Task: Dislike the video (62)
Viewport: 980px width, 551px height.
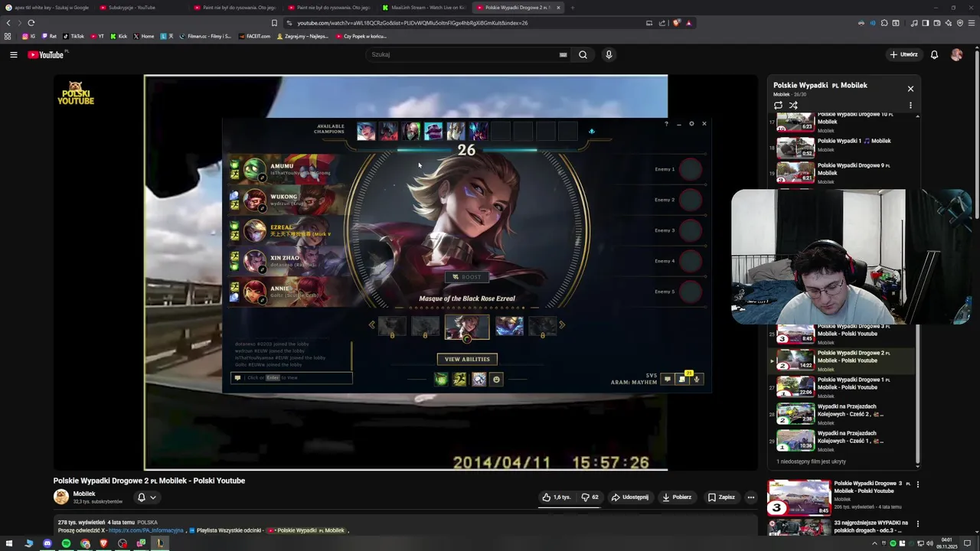Action: (590, 497)
